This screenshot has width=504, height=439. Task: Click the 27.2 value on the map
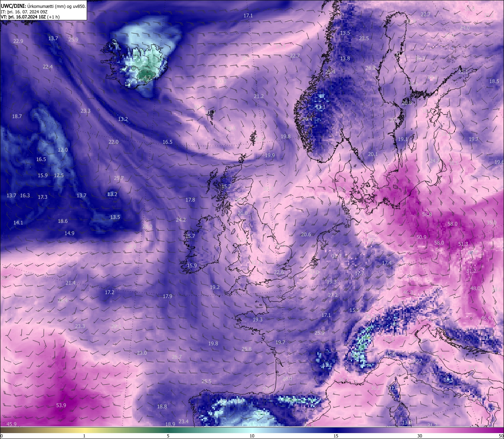pos(333,295)
